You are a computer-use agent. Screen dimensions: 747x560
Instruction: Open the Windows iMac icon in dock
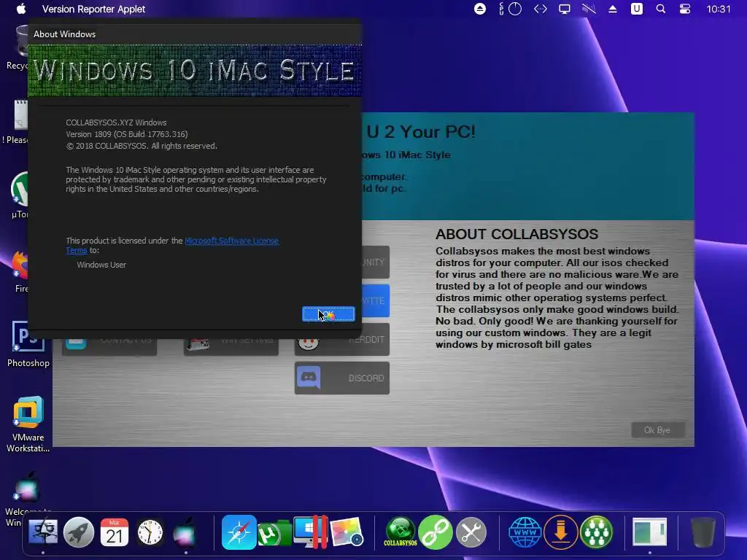click(311, 532)
